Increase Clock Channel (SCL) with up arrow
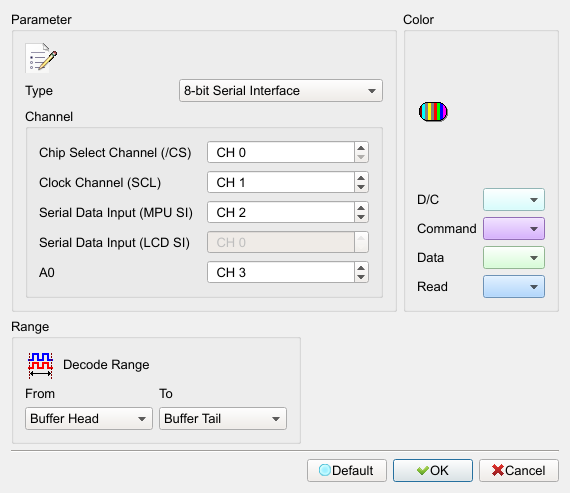570x493 pixels. click(361, 178)
